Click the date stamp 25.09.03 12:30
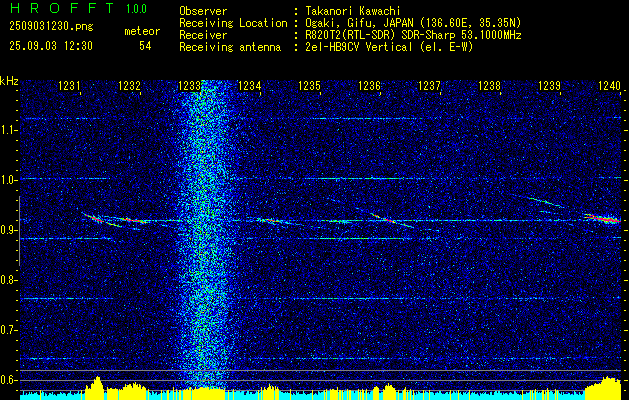This screenshot has width=629, height=400. (51, 46)
